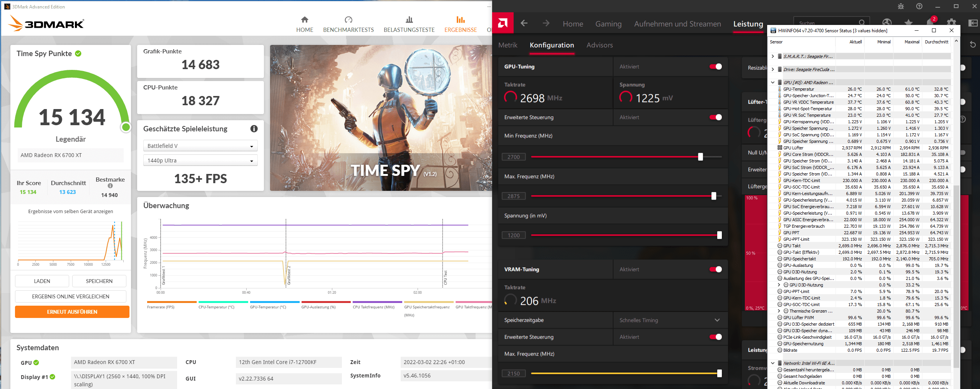Image resolution: width=980 pixels, height=389 pixels.
Task: Open bug report icon in Radeon Software
Action: 901,7
